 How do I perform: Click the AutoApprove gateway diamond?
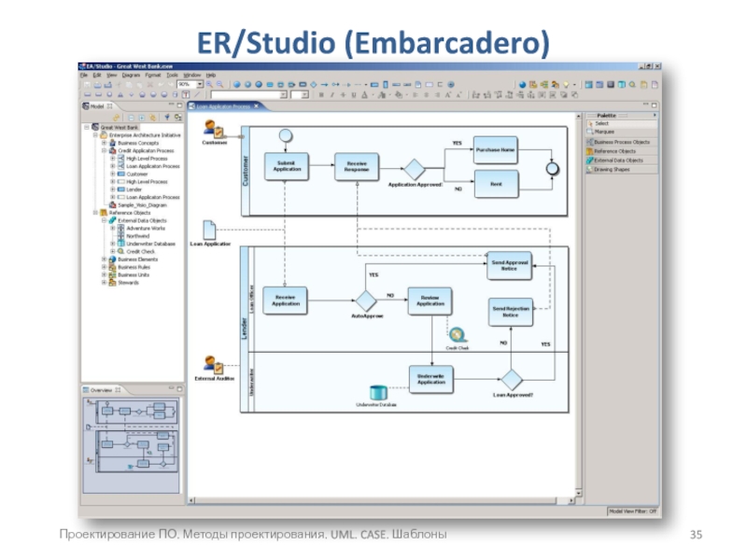coord(366,301)
